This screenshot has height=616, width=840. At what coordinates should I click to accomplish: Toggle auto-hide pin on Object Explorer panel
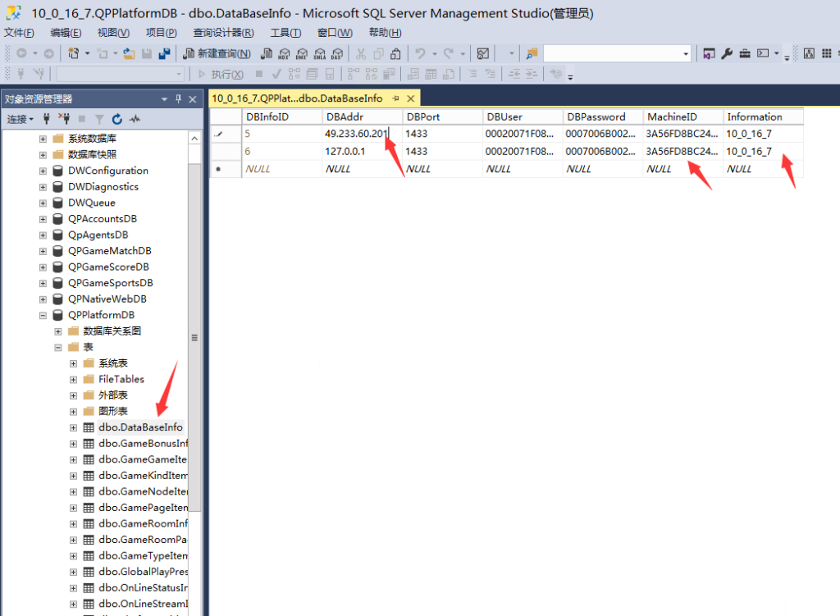pyautogui.click(x=178, y=99)
